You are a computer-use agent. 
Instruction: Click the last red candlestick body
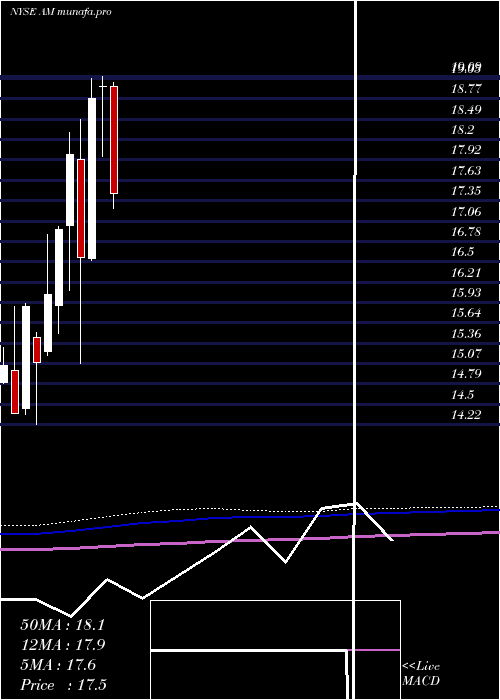tap(114, 140)
